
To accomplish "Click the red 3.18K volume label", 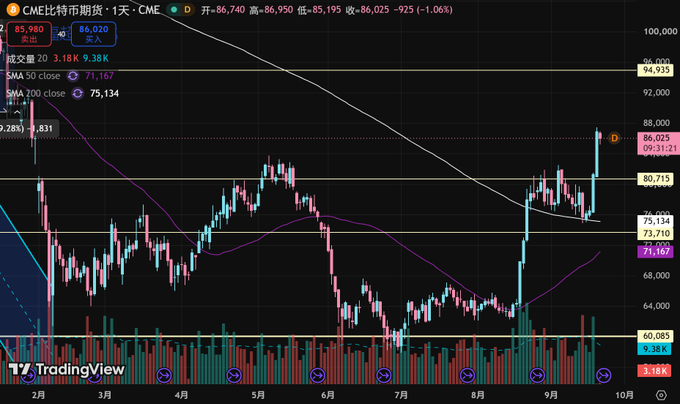I will (654, 371).
